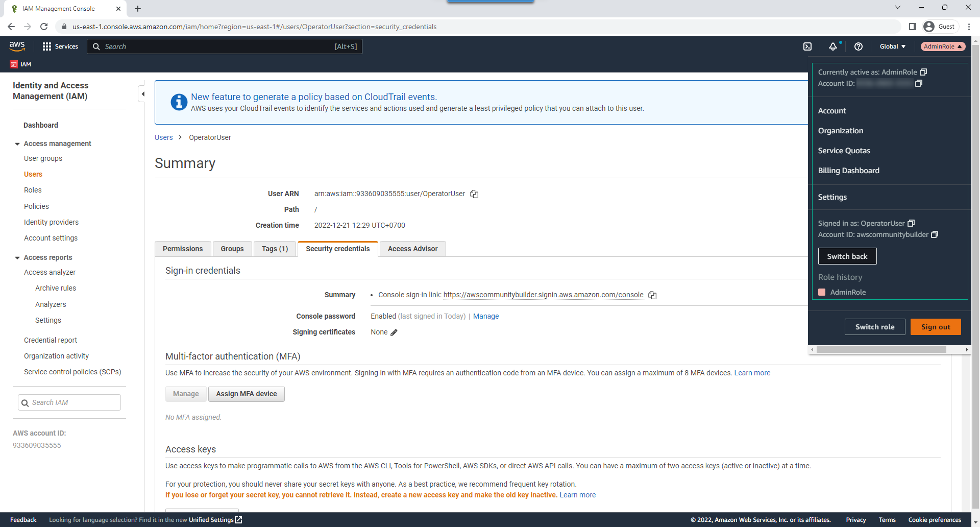This screenshot has height=527, width=980.
Task: Click the account menu horizontal scrollbar
Action: click(881, 350)
